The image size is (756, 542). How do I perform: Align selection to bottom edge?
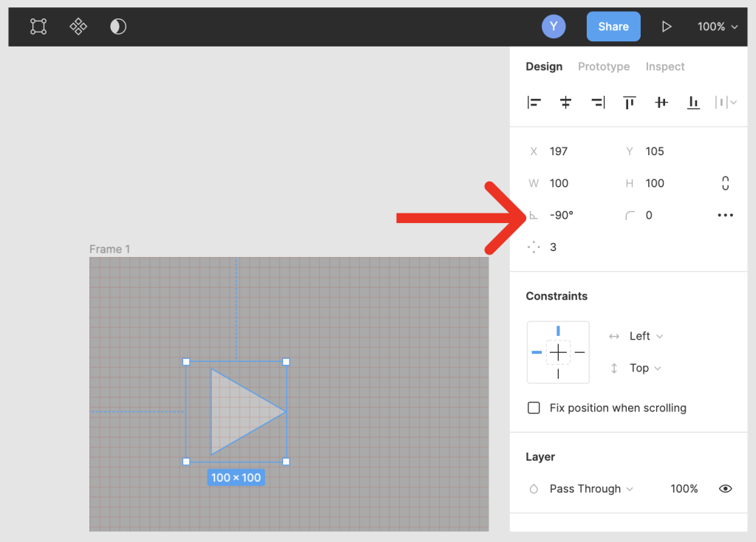(x=693, y=103)
